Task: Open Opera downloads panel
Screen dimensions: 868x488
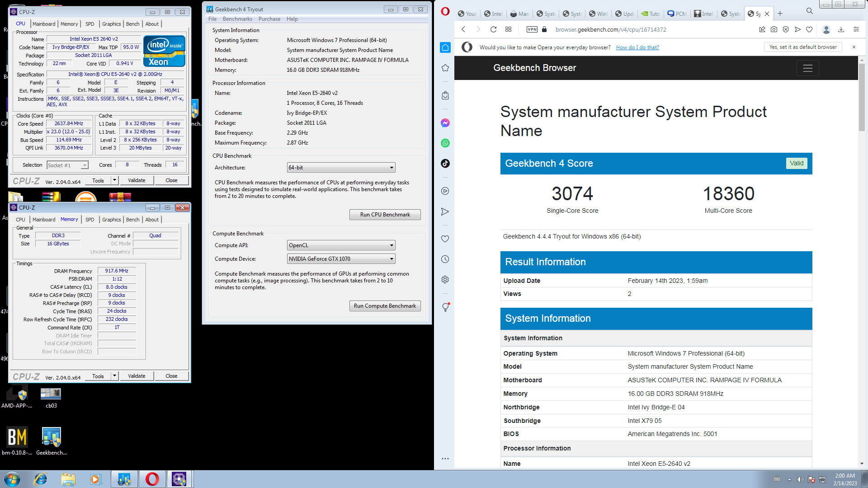Action: tap(841, 29)
